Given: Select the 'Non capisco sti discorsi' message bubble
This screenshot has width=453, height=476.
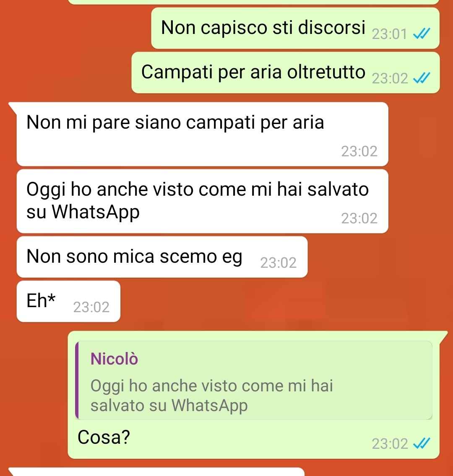Looking at the screenshot, I should point(295,28).
